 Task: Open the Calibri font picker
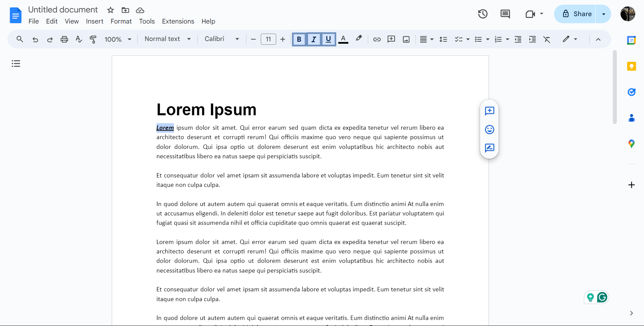click(x=221, y=39)
